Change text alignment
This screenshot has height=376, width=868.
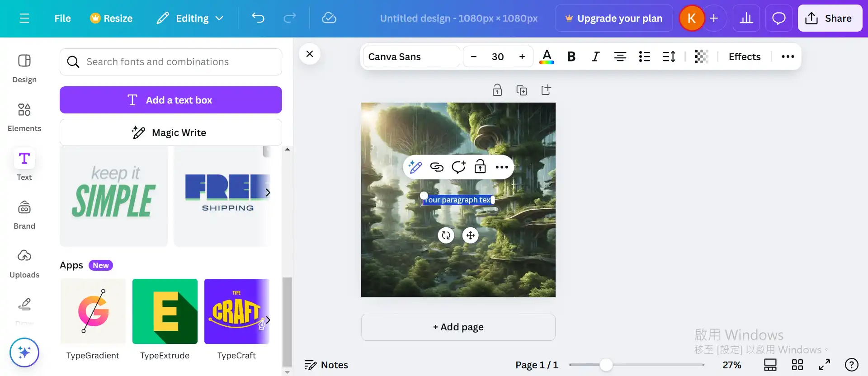(620, 56)
